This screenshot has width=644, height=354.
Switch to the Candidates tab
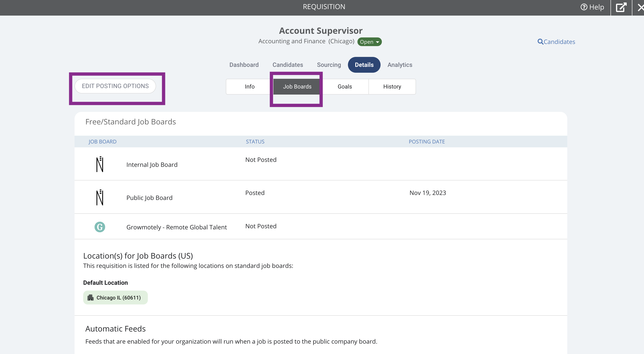pos(288,65)
